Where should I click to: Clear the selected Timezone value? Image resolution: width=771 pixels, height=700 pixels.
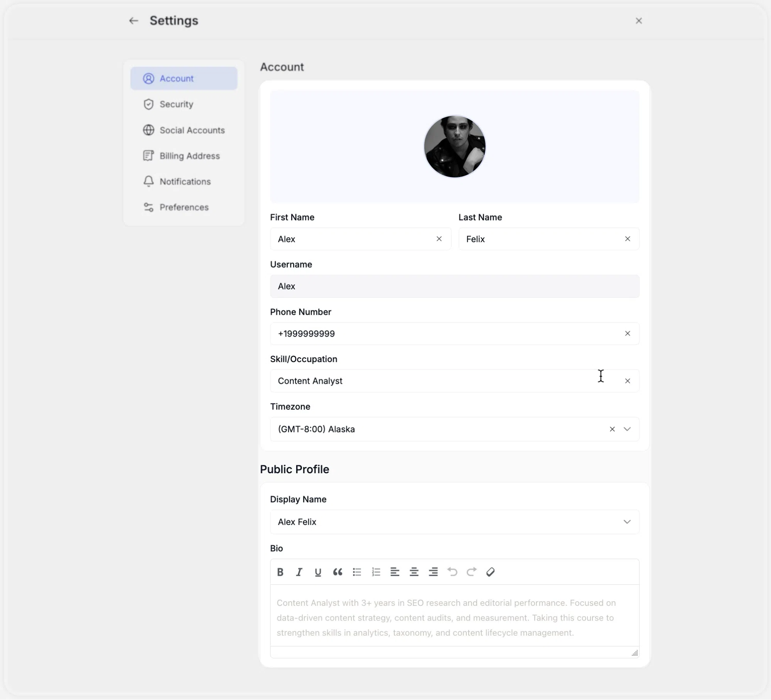(x=612, y=429)
